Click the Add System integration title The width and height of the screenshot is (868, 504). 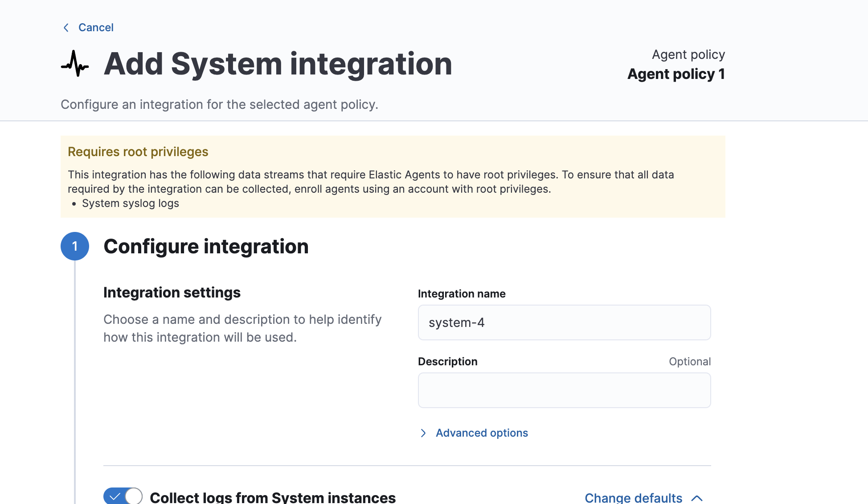click(x=278, y=64)
